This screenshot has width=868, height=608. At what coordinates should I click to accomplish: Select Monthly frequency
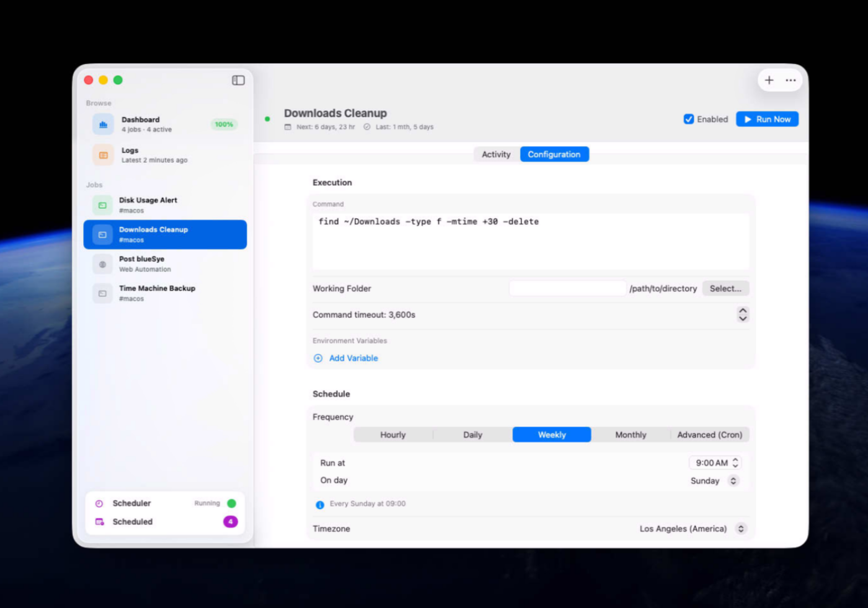(x=631, y=435)
